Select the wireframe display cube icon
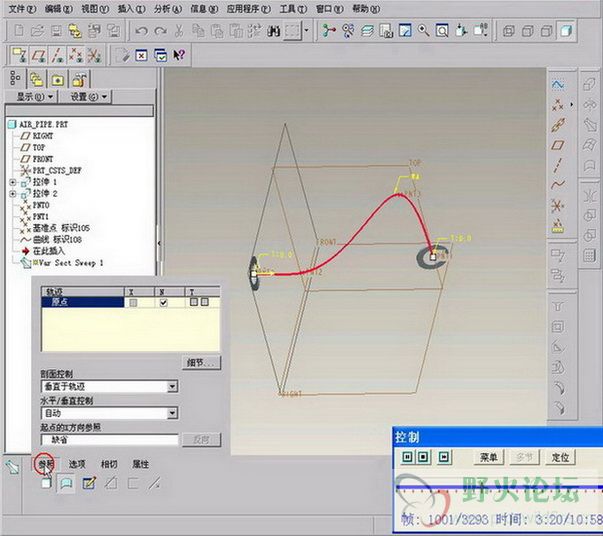This screenshot has width=603, height=536. point(509,30)
